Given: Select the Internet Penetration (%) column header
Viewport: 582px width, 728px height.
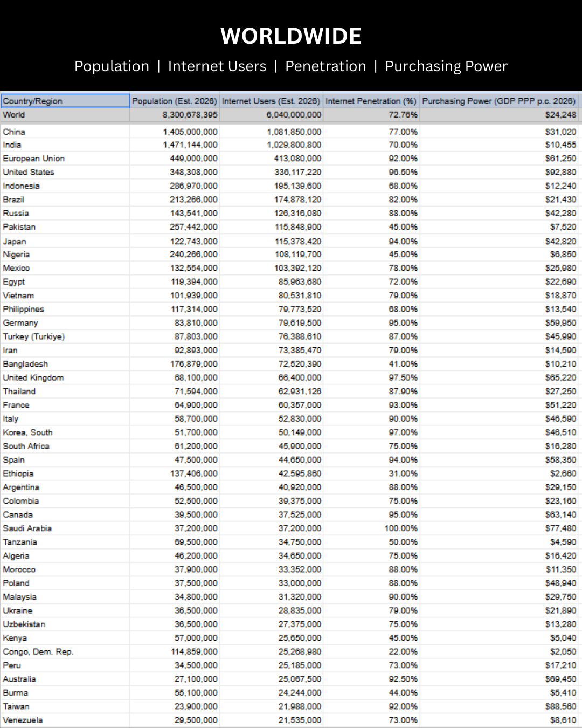Looking at the screenshot, I should (371, 101).
